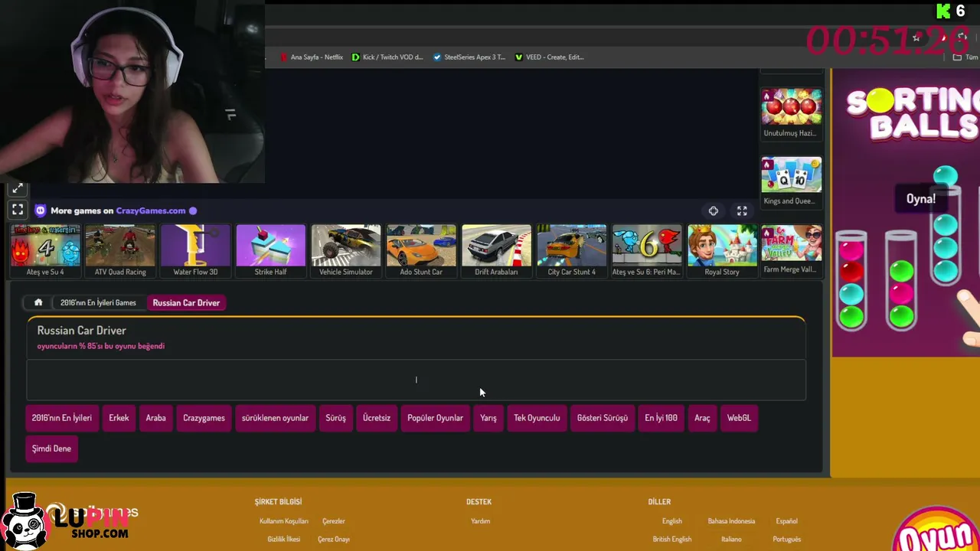The image size is (980, 551).
Task: Click the expand arrows icon above the game bar
Action: click(x=18, y=188)
